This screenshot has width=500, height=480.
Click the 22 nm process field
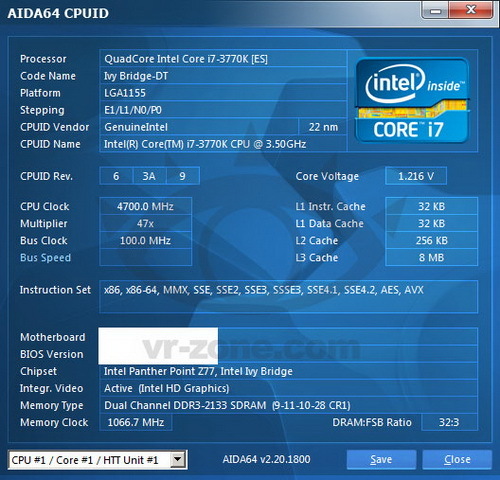coord(323,127)
